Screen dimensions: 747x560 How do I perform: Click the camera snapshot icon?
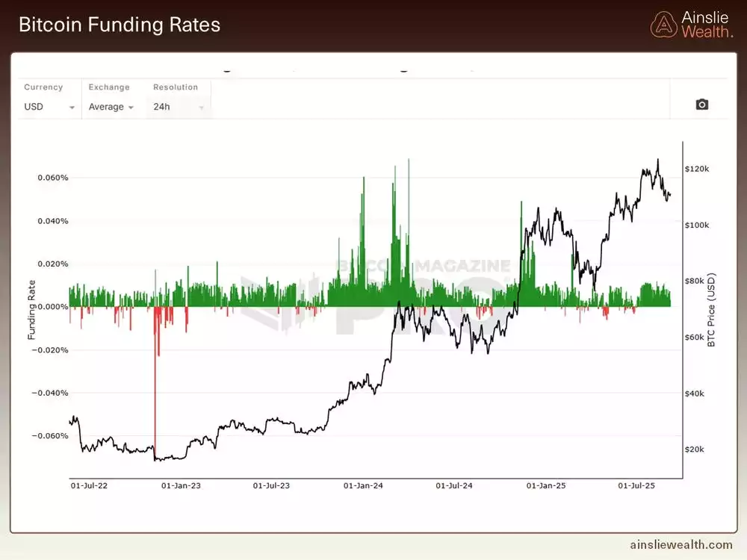(701, 105)
